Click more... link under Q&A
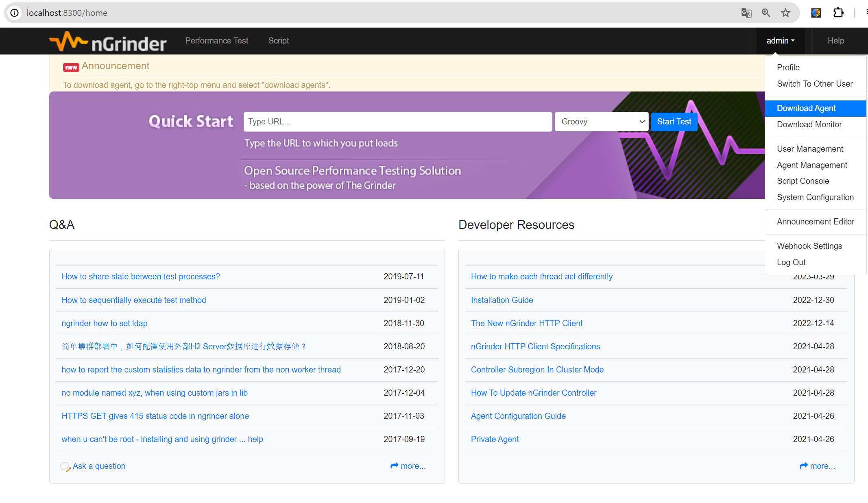 click(x=413, y=466)
